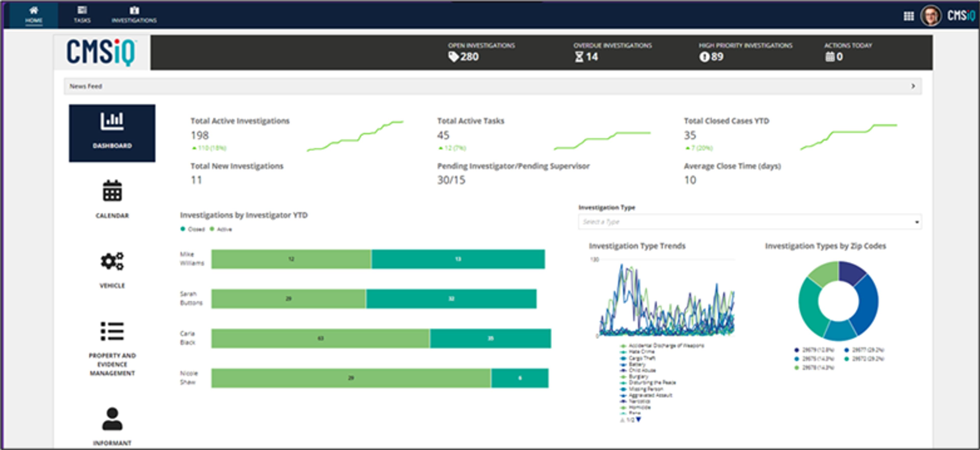Toggle Cargo Theft legend entry
The width and height of the screenshot is (980, 450).
(x=638, y=358)
